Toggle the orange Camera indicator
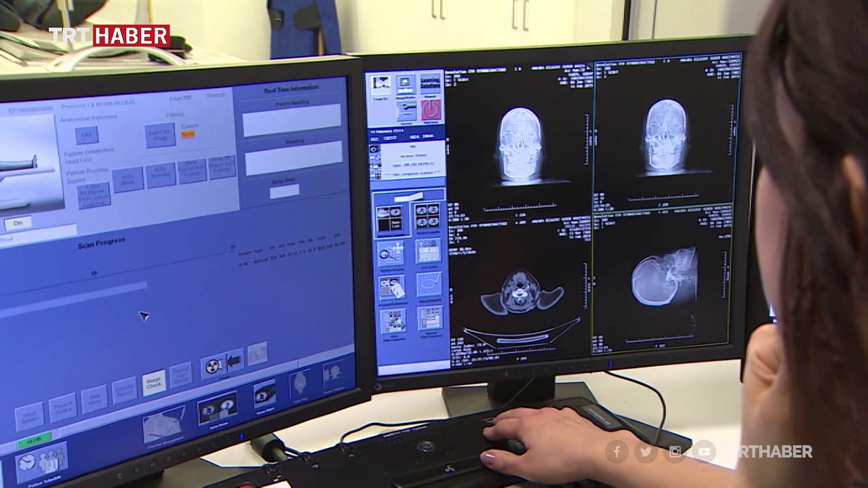Image resolution: width=868 pixels, height=488 pixels. [189, 134]
